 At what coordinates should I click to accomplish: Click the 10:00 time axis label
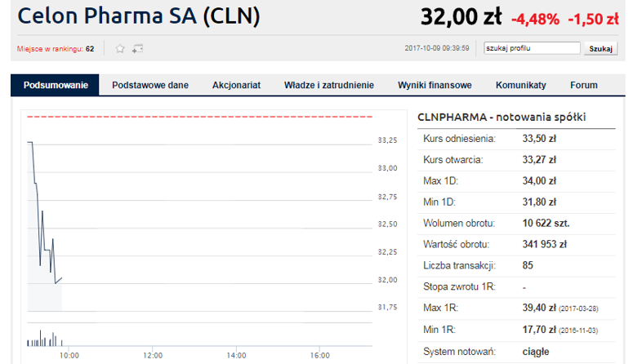coord(69,355)
